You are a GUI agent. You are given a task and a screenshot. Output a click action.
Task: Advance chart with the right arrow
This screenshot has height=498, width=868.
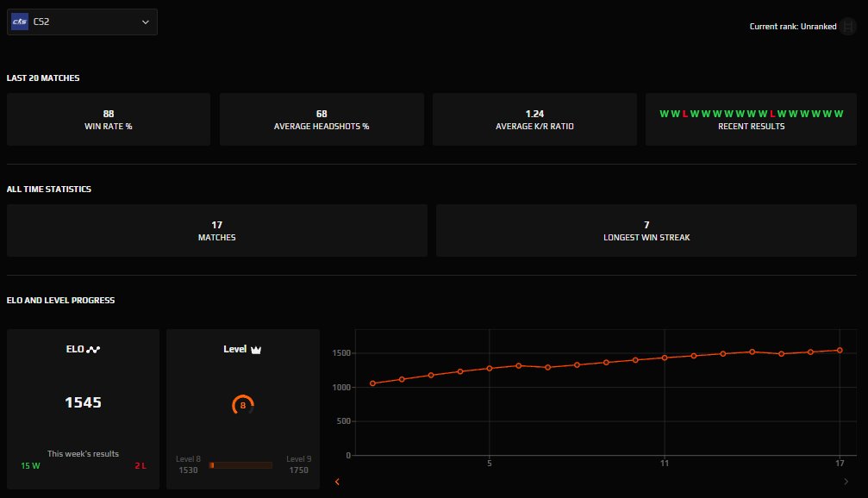coord(846,482)
